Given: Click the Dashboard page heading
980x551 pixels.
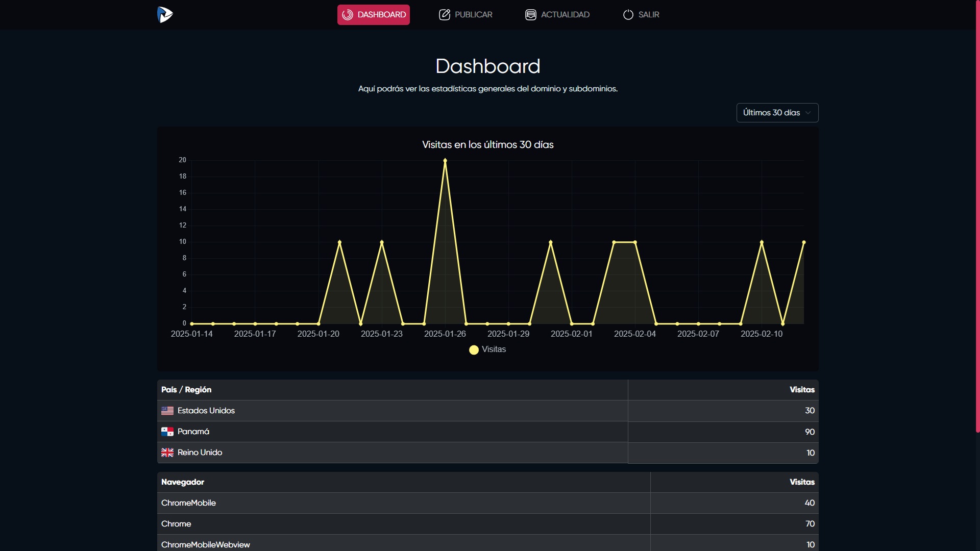Looking at the screenshot, I should coord(488,66).
